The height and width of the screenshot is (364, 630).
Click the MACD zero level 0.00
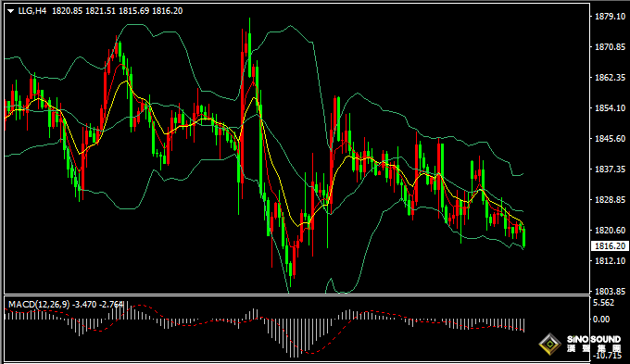coord(601,320)
